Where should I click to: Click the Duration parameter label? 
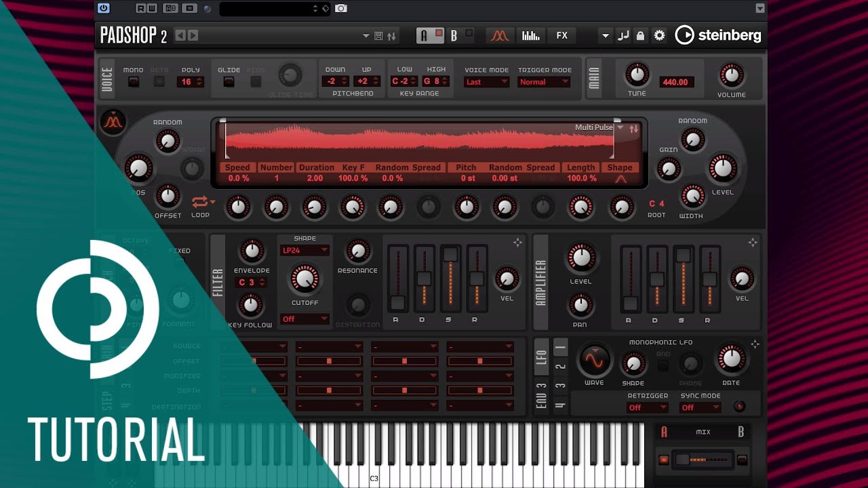point(316,167)
